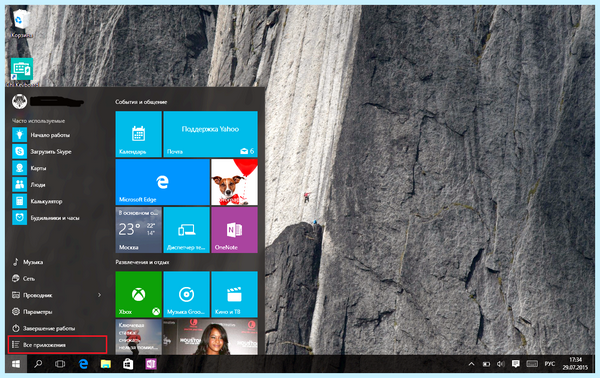This screenshot has width=600, height=378.
Task: Select 'Загрузить Skype' in frequent apps
Action: click(x=57, y=152)
